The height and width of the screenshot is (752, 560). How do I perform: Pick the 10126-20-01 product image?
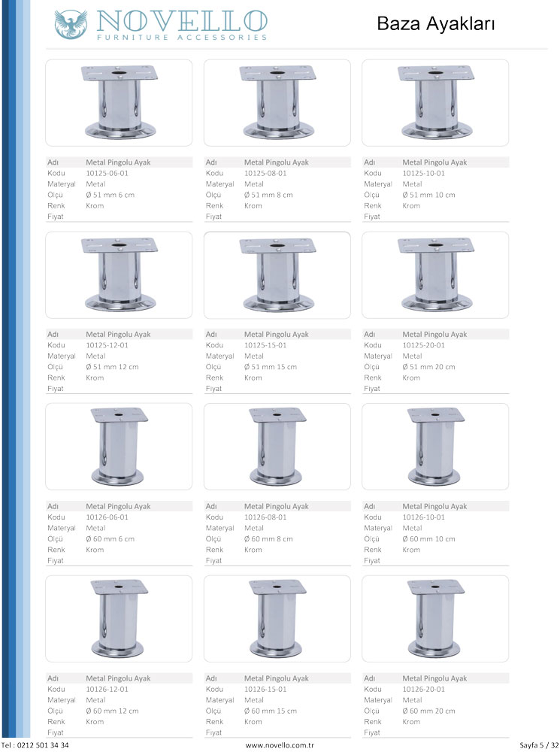[435, 618]
